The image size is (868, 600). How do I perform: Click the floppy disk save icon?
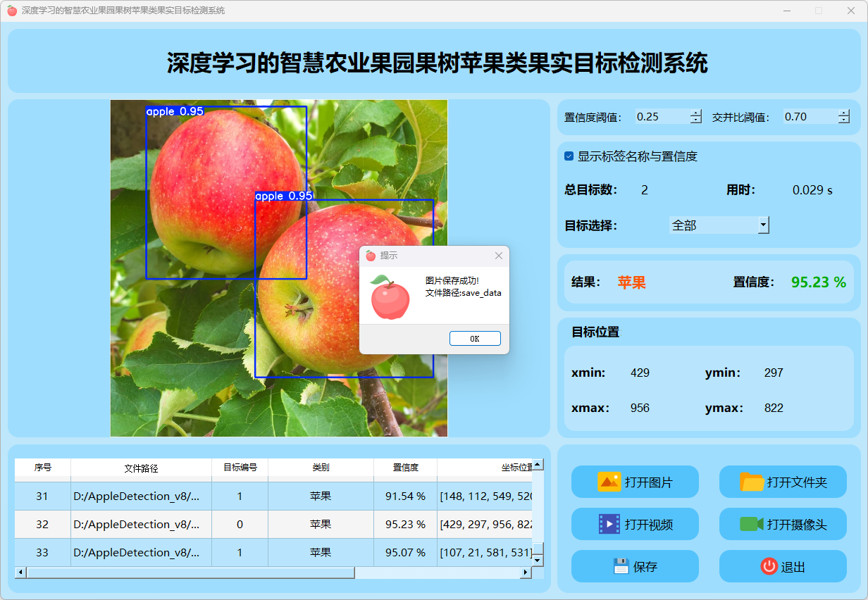click(621, 566)
